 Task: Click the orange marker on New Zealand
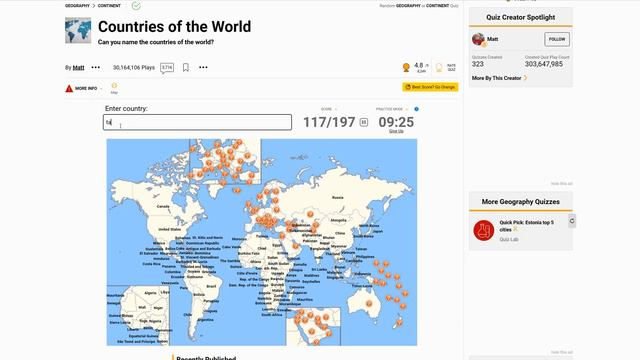point(400,322)
